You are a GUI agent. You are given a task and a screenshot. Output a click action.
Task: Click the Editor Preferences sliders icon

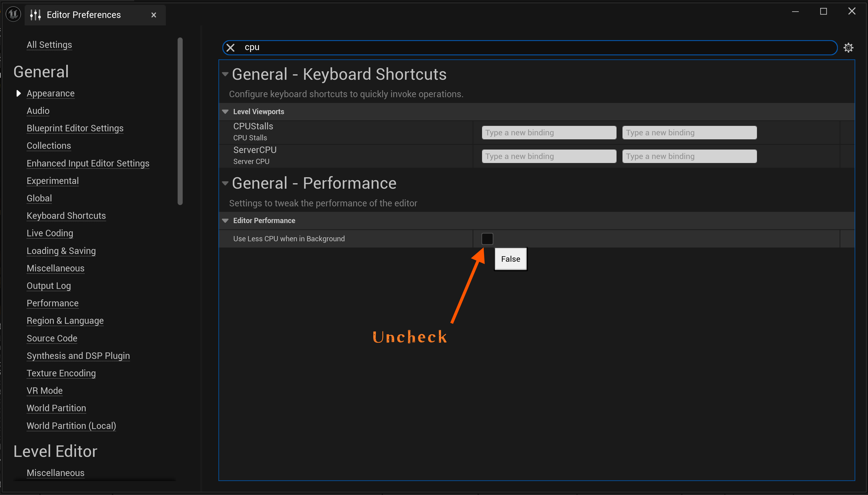coord(35,15)
